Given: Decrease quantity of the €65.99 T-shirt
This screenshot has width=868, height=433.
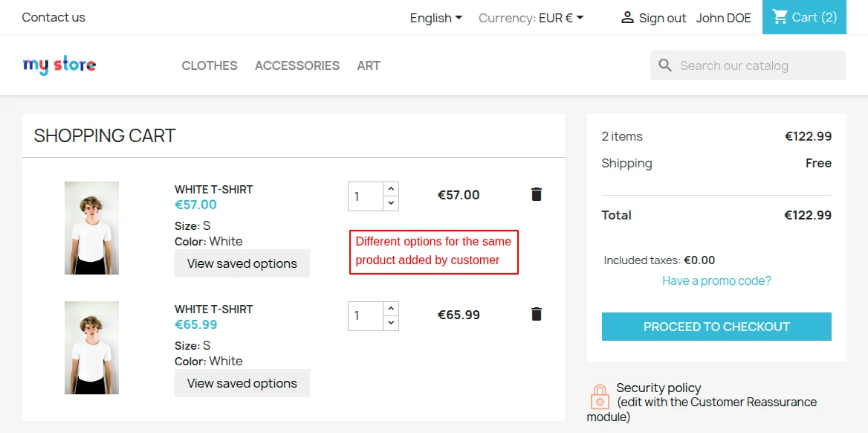Looking at the screenshot, I should [391, 323].
